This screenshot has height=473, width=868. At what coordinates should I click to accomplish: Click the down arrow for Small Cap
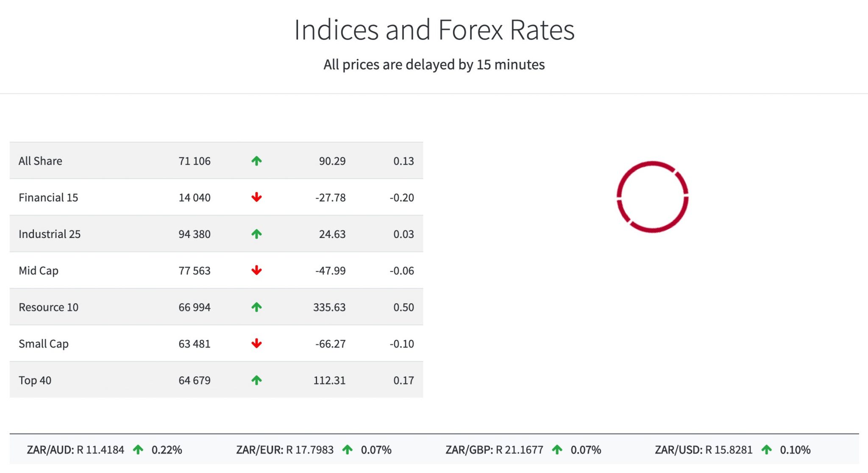pyautogui.click(x=256, y=344)
